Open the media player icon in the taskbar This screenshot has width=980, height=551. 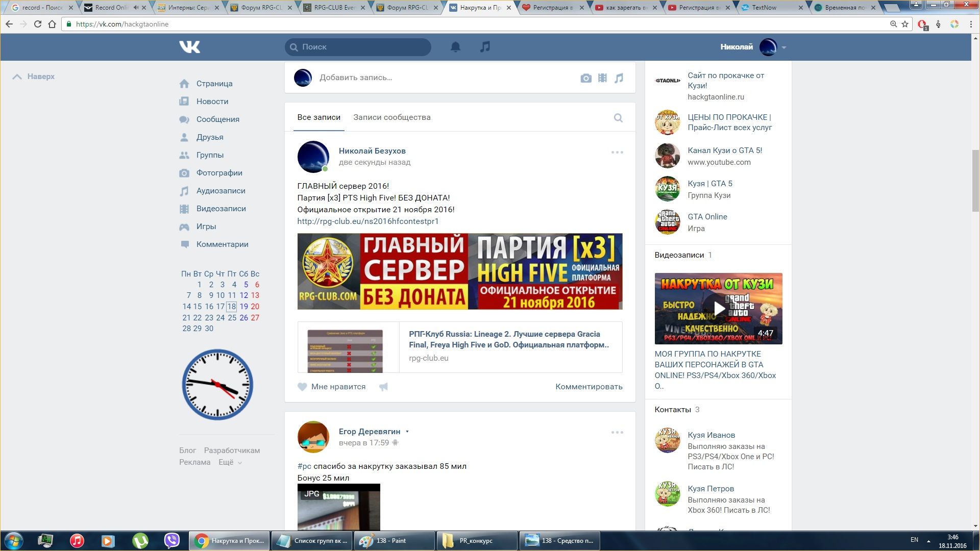pos(108,541)
